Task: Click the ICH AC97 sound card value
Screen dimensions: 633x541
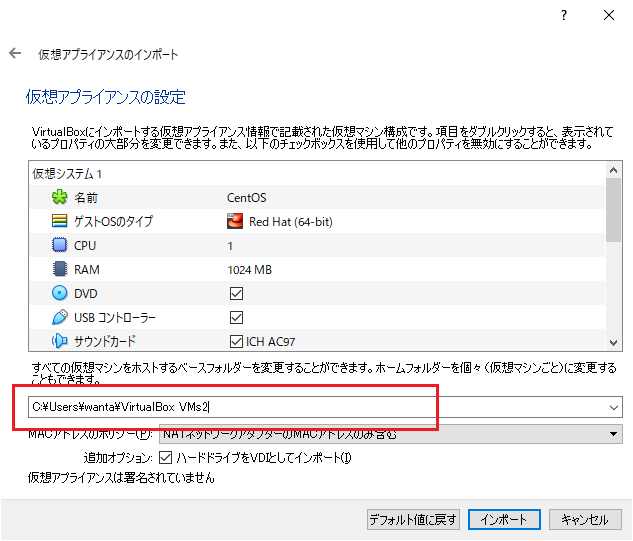Action: click(x=270, y=342)
